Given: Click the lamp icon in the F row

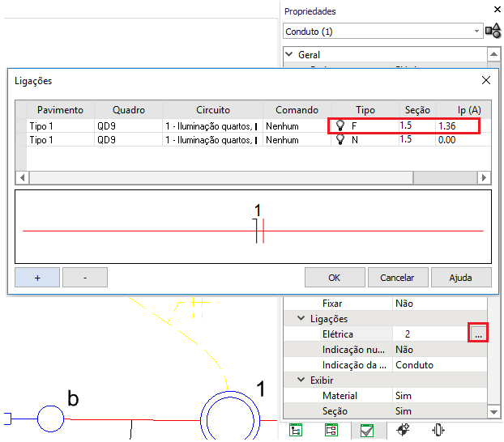Looking at the screenshot, I should 340,126.
